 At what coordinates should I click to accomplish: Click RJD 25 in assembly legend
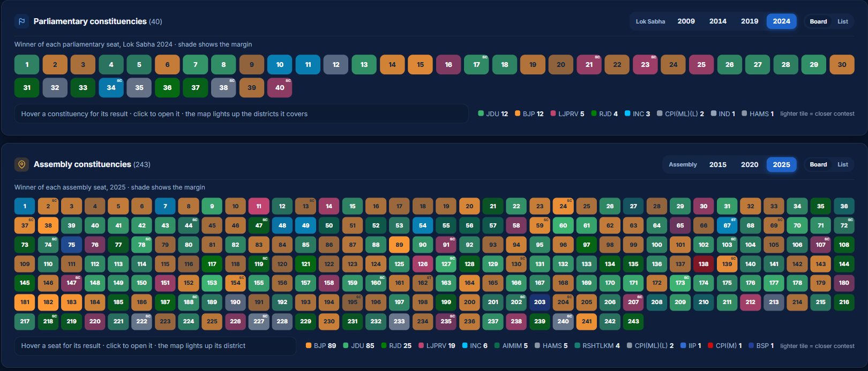396,345
